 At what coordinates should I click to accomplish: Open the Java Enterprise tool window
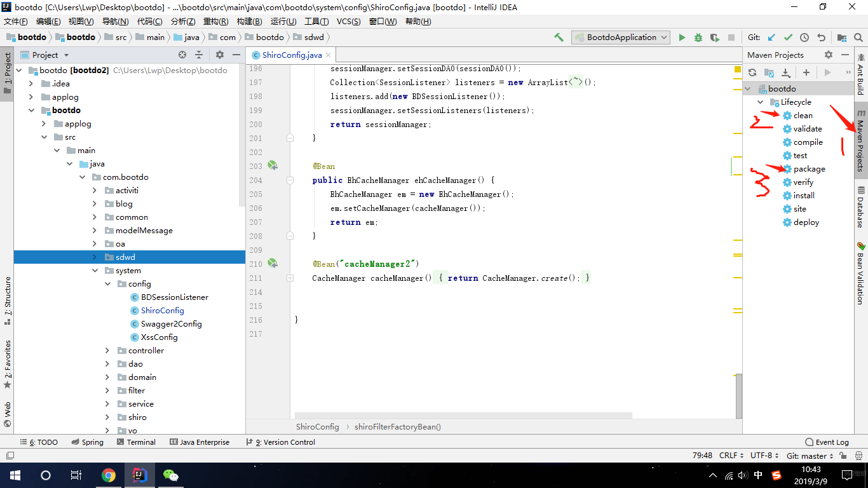(200, 442)
